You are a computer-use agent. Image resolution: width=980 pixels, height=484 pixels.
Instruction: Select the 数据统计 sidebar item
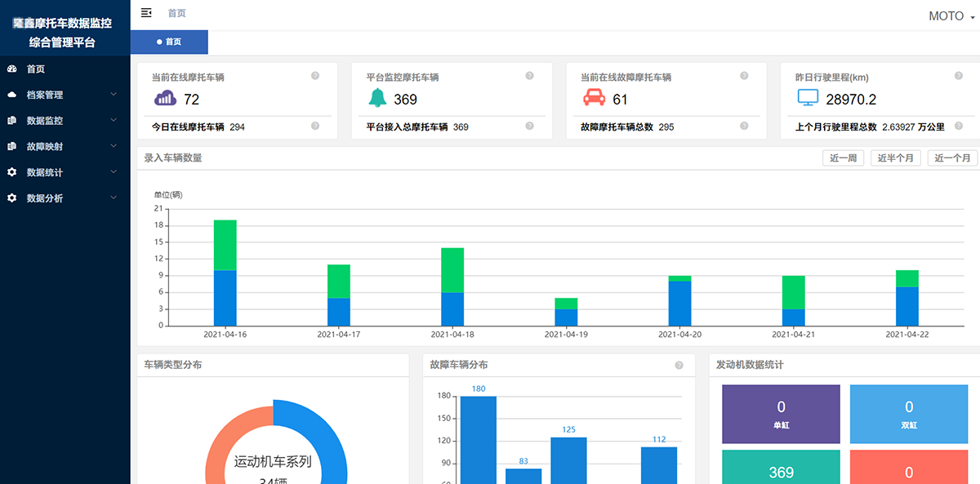(x=65, y=172)
